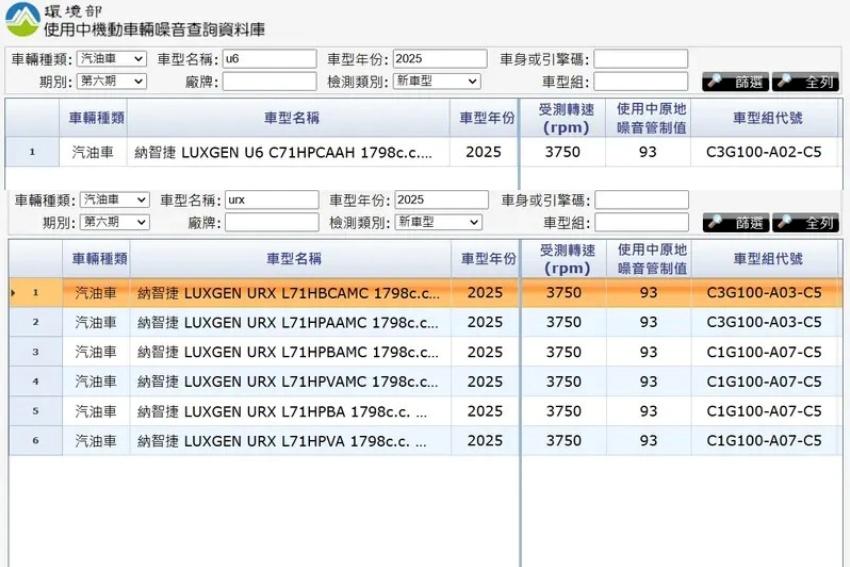The image size is (850, 567).
Task: Click 車型年份 field in the urx search form
Action: [441, 199]
